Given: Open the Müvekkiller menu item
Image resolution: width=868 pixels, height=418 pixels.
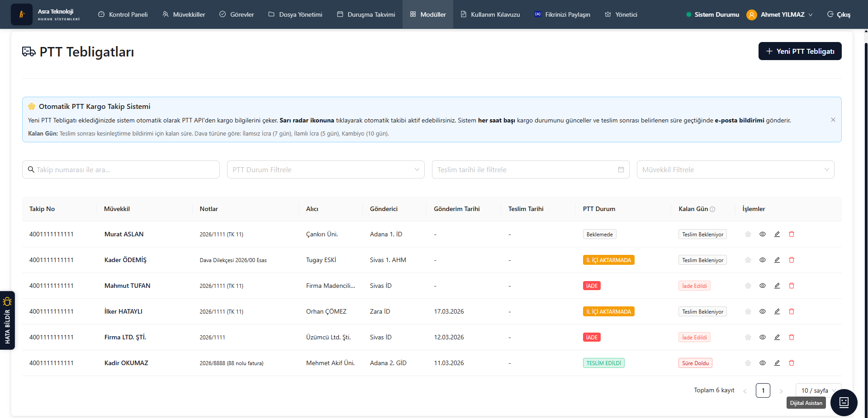Looking at the screenshot, I should tap(184, 14).
